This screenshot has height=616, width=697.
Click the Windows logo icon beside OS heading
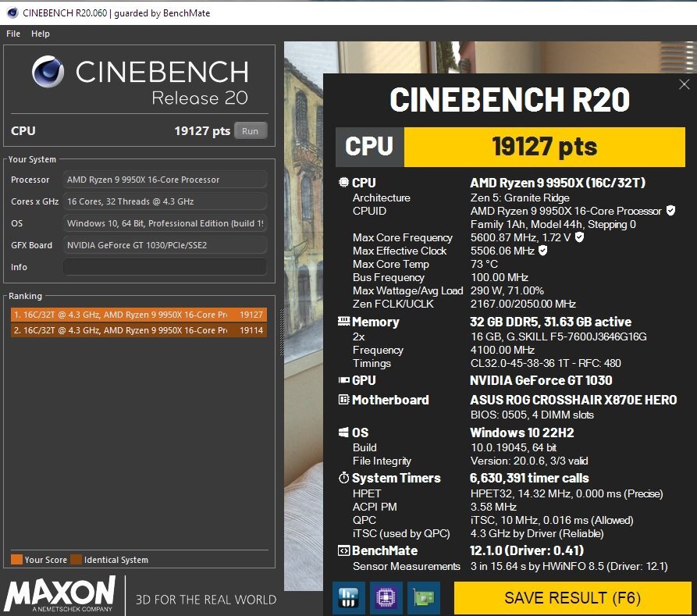tap(343, 433)
